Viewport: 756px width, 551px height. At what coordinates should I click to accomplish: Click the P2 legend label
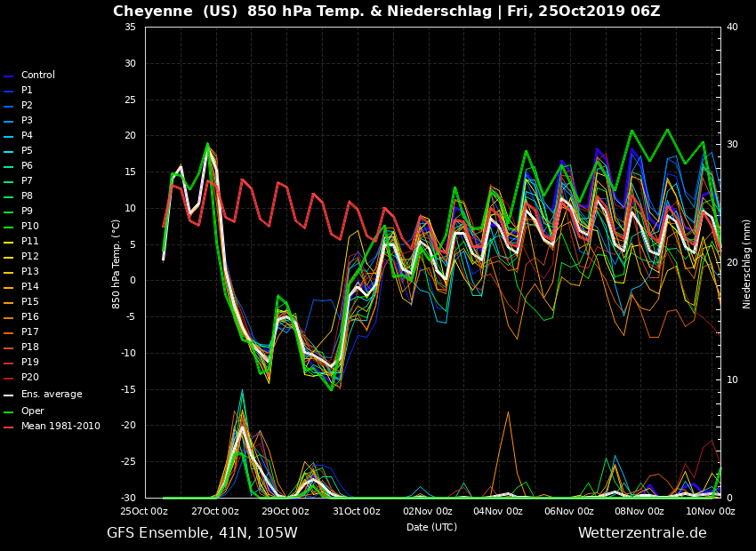(x=27, y=105)
